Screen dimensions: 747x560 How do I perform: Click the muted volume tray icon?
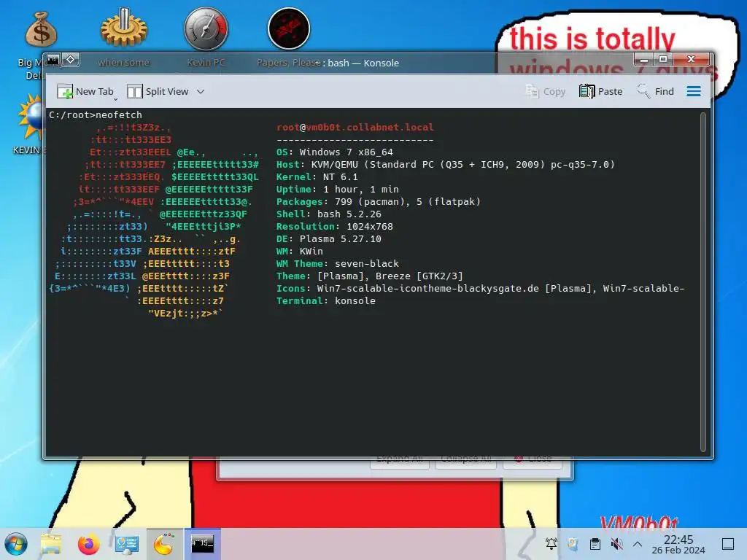617,544
